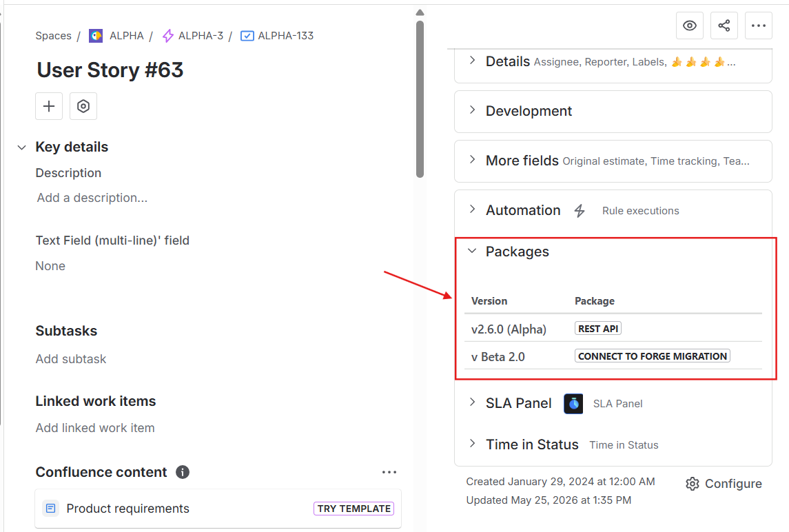
Task: Click the plus add button under title
Action: tap(49, 106)
